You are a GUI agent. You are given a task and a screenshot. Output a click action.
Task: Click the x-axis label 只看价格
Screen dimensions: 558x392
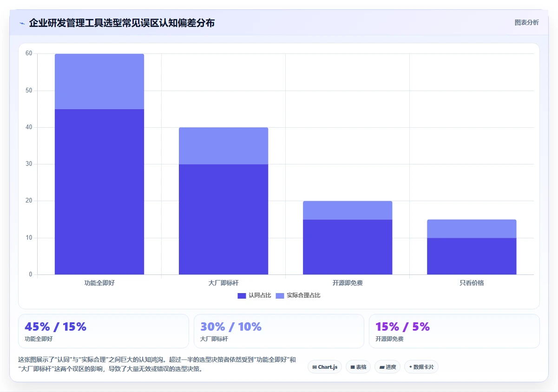472,283
